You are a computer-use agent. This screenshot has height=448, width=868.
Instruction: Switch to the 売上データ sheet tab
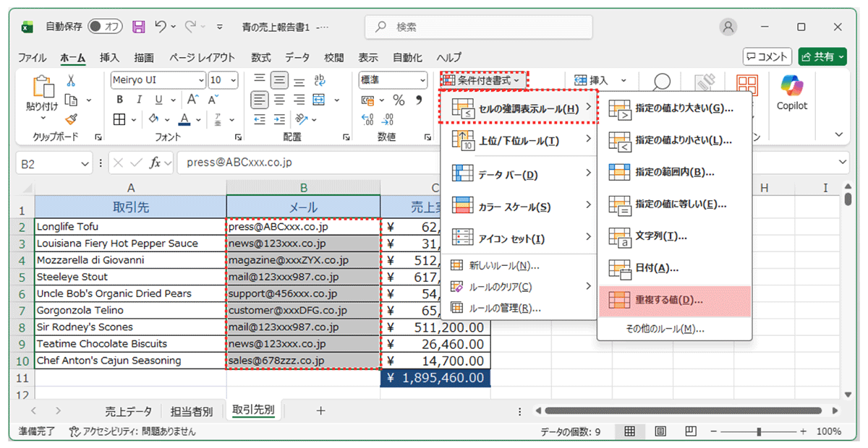pyautogui.click(x=128, y=411)
